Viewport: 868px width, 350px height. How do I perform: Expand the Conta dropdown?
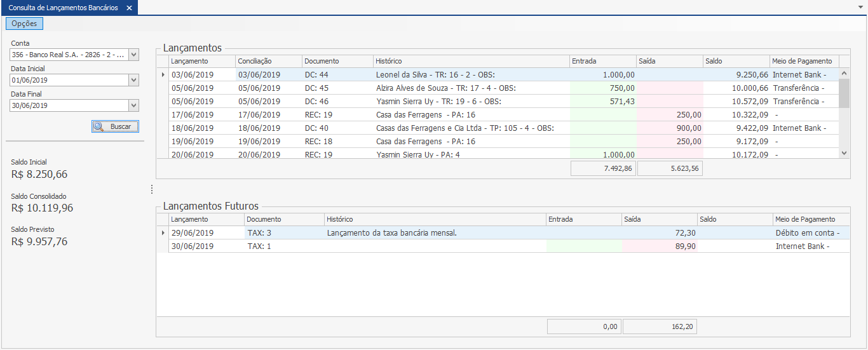click(133, 55)
